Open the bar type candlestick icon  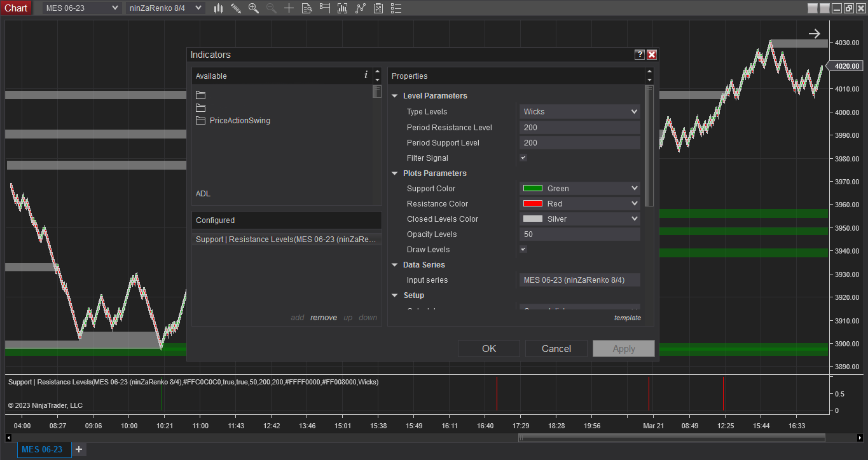[x=218, y=8]
